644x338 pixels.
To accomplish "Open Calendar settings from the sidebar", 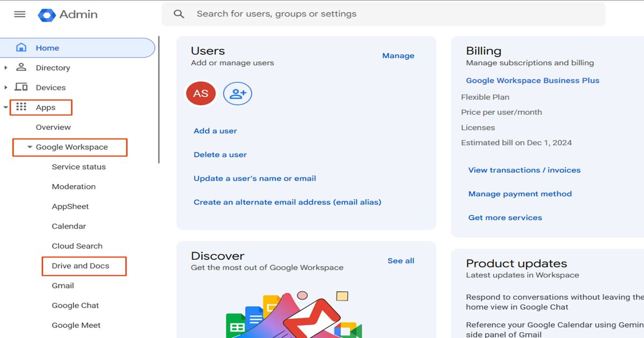I will (69, 226).
